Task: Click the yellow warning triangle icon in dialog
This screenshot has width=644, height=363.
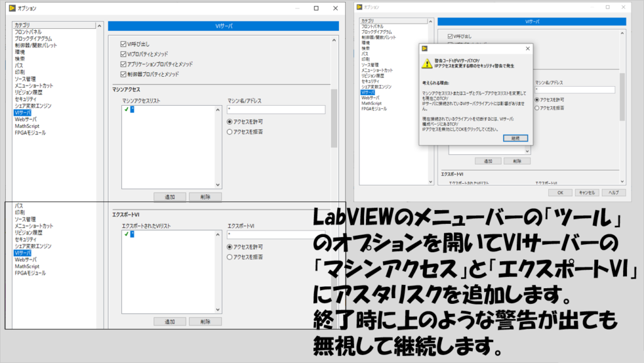Action: click(427, 63)
